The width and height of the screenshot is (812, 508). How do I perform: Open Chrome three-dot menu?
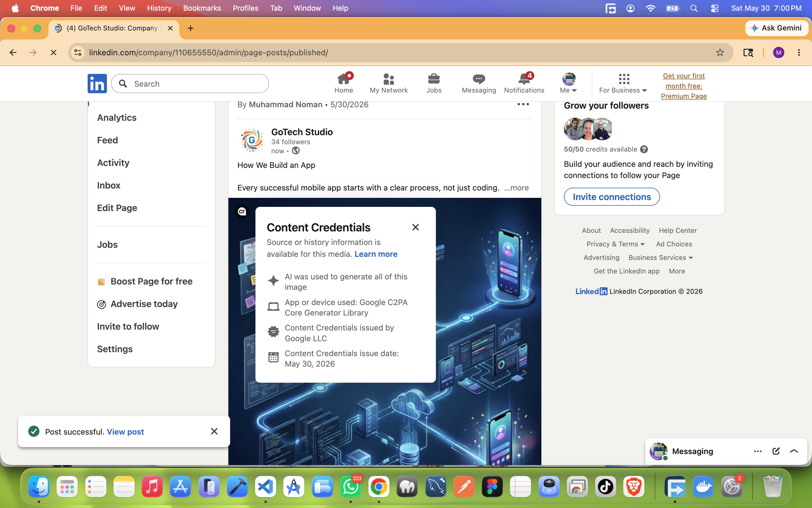click(x=799, y=52)
